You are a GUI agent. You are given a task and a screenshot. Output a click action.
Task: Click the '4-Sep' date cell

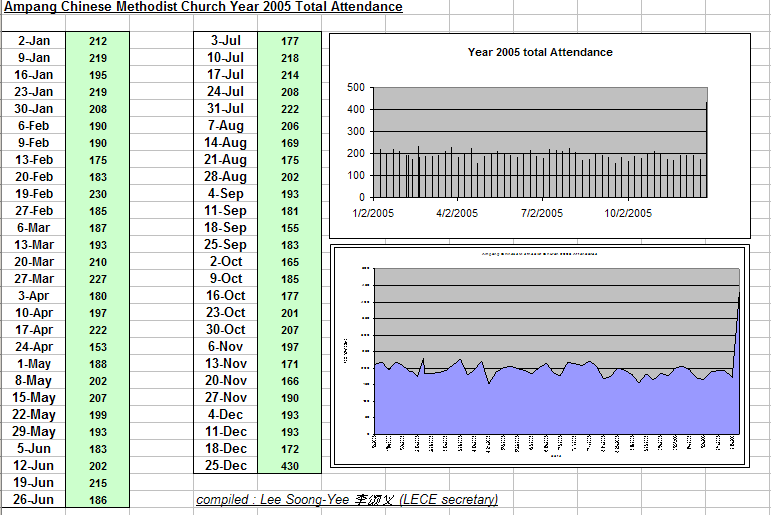226,194
